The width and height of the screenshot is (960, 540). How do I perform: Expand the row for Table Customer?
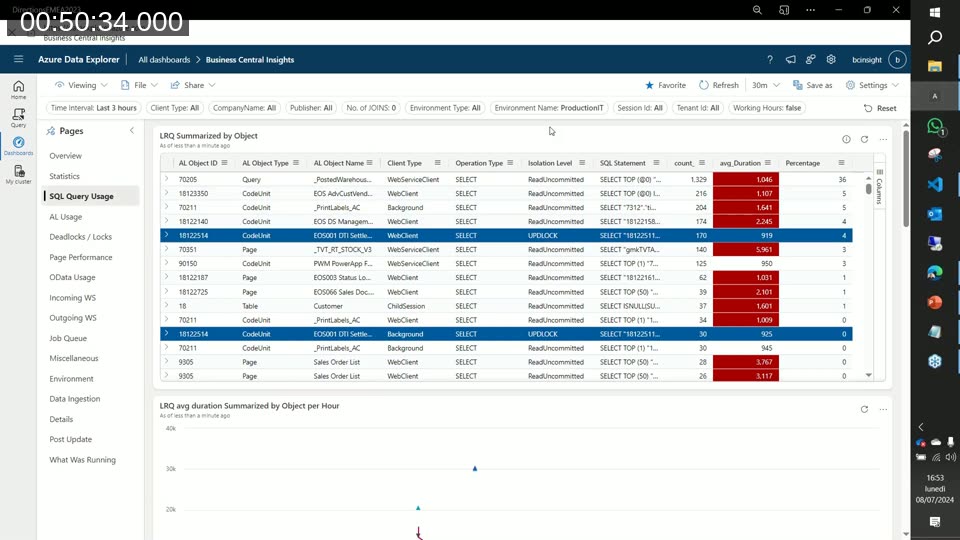(167, 306)
